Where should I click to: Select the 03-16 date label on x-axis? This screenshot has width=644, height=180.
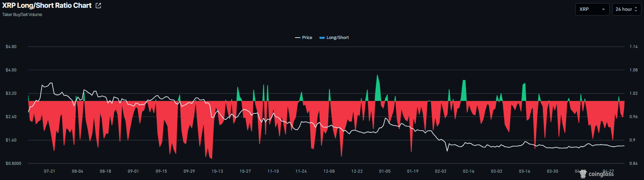[524, 171]
